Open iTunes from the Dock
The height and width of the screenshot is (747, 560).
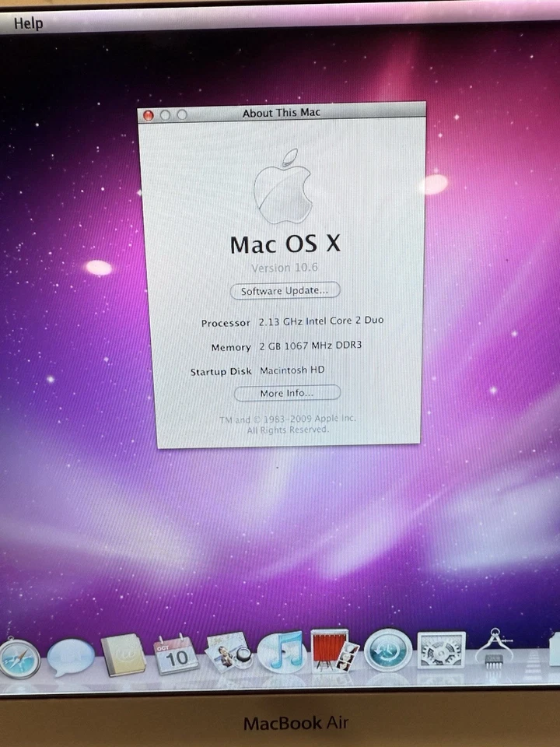(281, 651)
